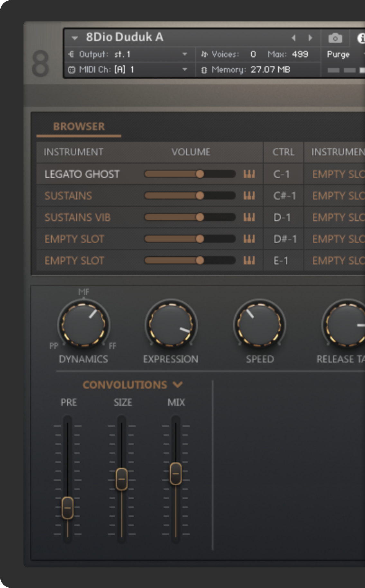This screenshot has width=365, height=588.
Task: Click the VOLUME column header
Action: click(191, 152)
